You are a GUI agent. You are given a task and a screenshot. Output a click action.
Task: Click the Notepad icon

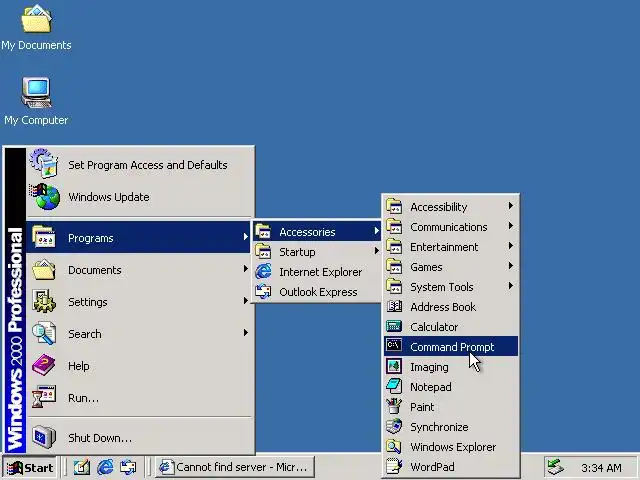pyautogui.click(x=394, y=386)
